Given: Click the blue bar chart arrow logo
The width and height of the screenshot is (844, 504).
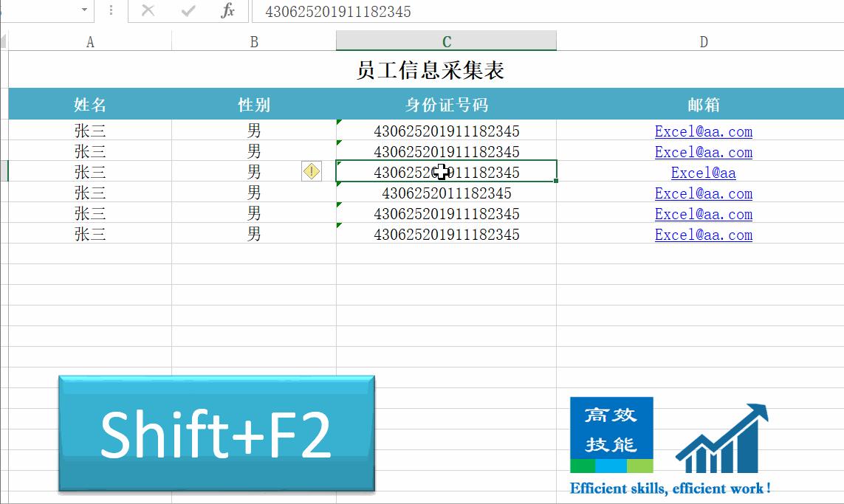Looking at the screenshot, I should coord(720,439).
